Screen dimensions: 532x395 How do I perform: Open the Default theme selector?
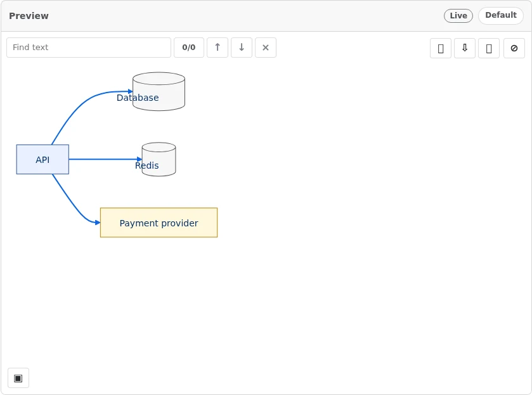501,16
